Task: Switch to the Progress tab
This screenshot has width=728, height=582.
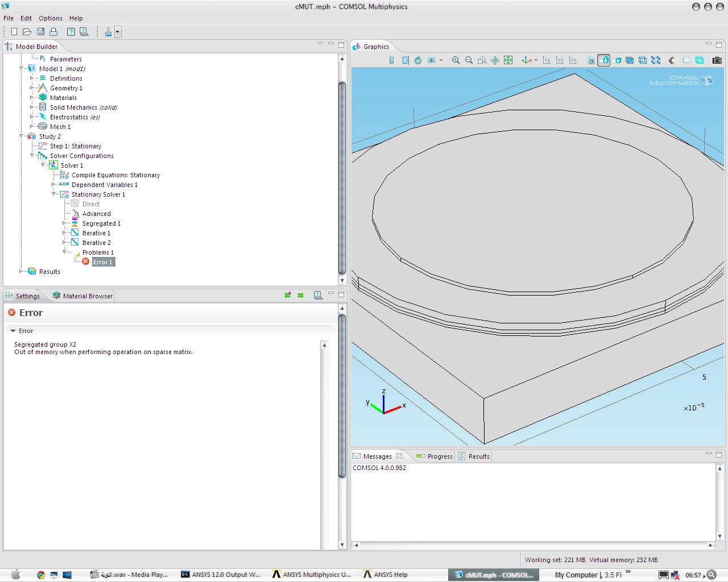Action: (x=435, y=456)
